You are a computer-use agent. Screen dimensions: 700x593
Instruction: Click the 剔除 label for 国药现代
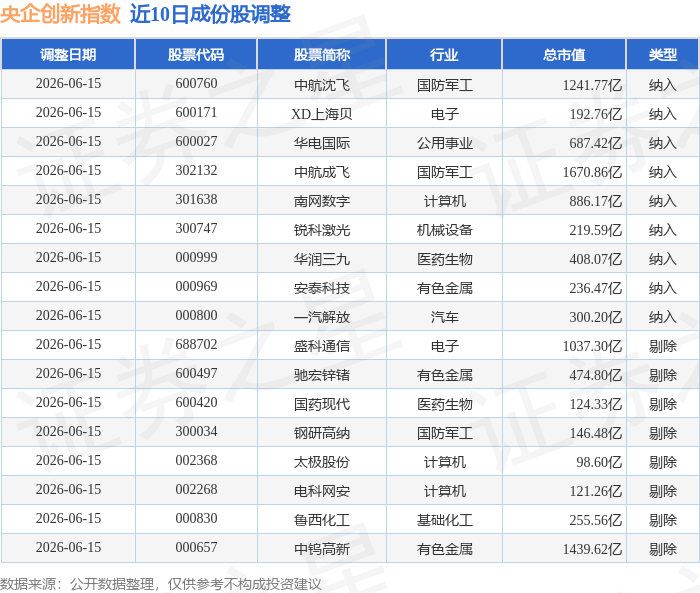pos(662,404)
